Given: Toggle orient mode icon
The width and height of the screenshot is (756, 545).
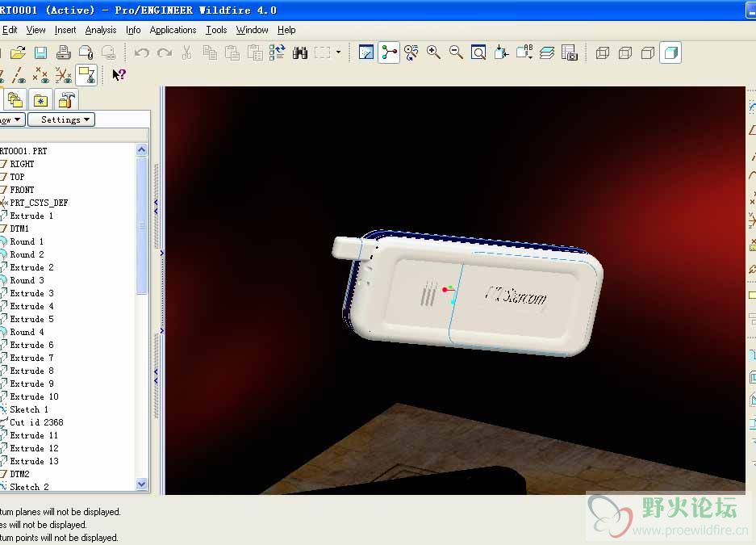Looking at the screenshot, I should [411, 52].
